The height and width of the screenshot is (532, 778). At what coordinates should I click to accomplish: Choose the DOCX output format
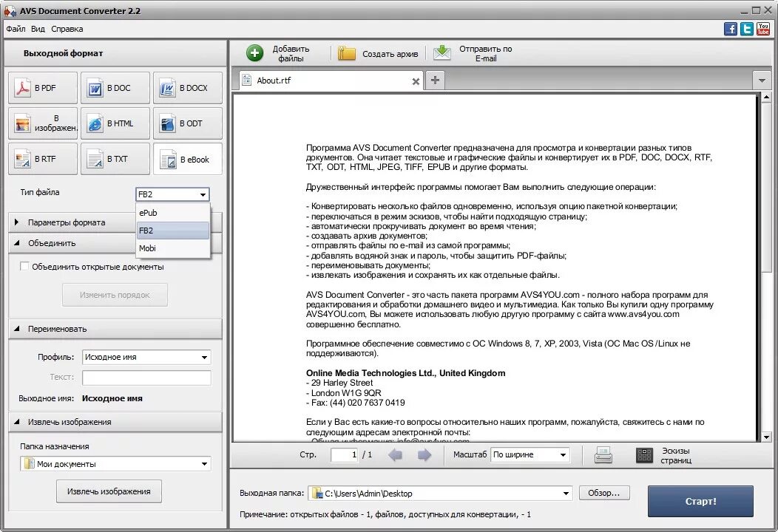point(188,88)
